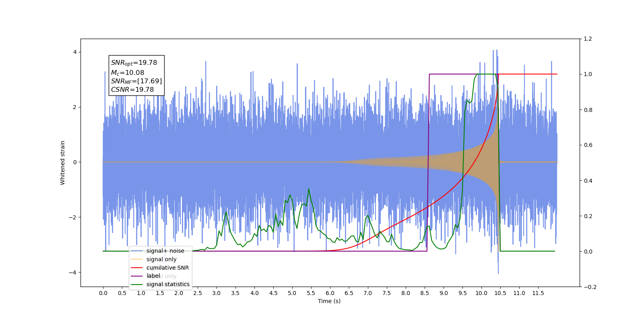
Task: Click the green signal statistics legend swatch
Action: pos(137,284)
